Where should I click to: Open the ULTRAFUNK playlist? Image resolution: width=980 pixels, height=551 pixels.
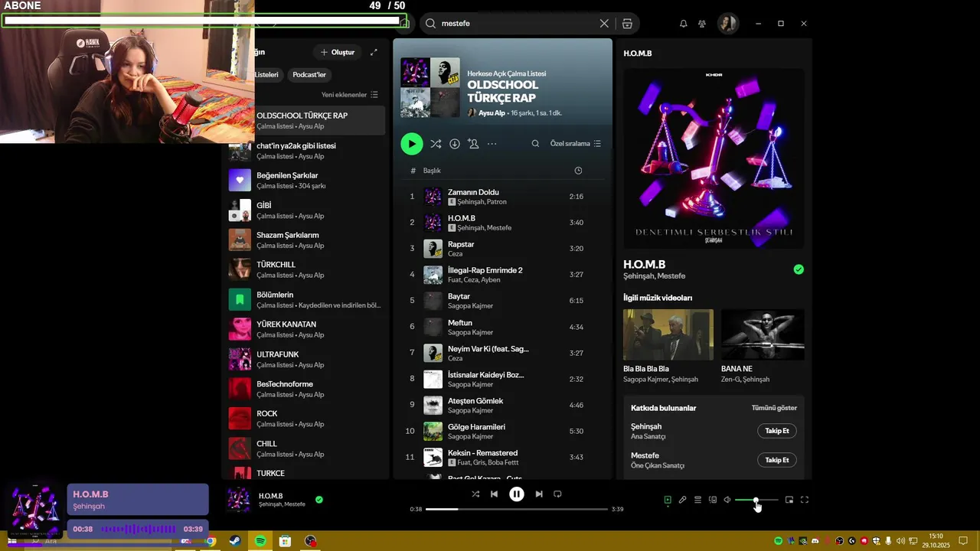(306, 360)
